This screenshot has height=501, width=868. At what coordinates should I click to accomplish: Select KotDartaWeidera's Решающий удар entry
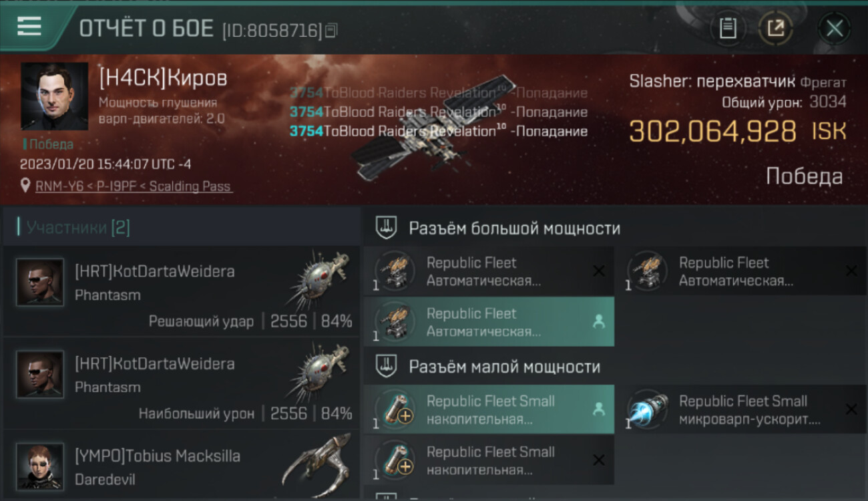click(x=182, y=291)
